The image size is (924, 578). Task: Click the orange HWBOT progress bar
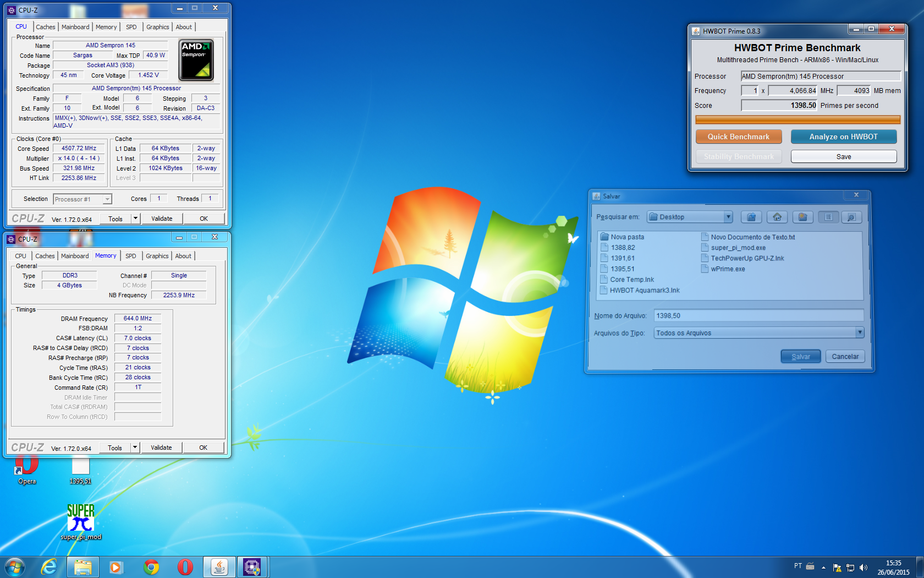click(x=798, y=119)
